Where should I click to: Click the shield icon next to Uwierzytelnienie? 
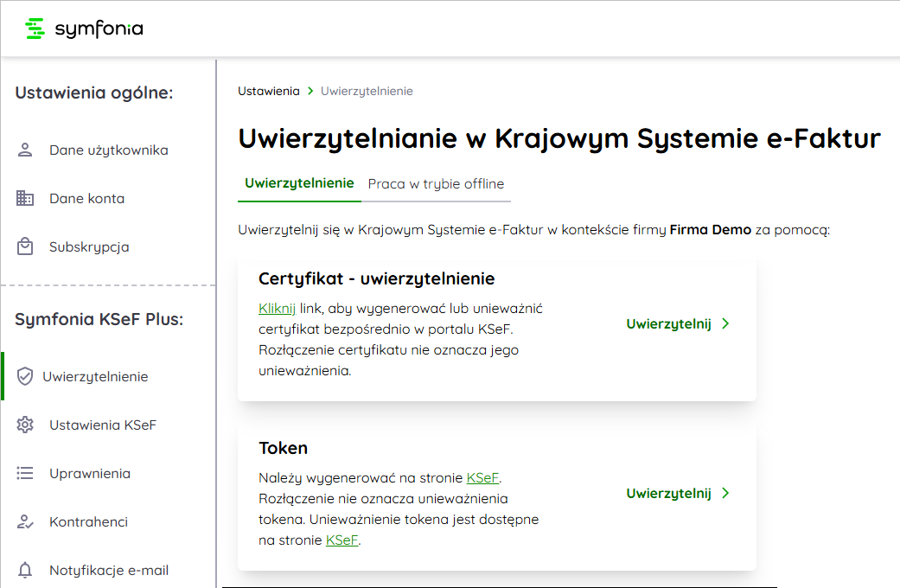pos(25,376)
